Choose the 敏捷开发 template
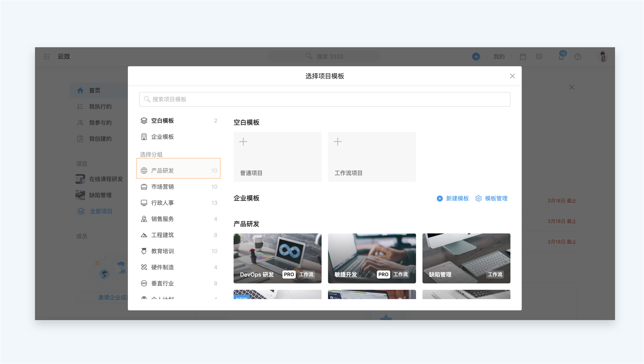644x364 pixels. [x=372, y=258]
